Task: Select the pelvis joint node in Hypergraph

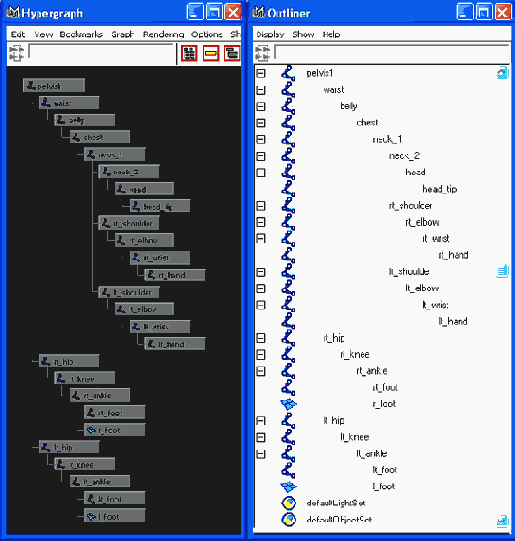Action: (54, 86)
